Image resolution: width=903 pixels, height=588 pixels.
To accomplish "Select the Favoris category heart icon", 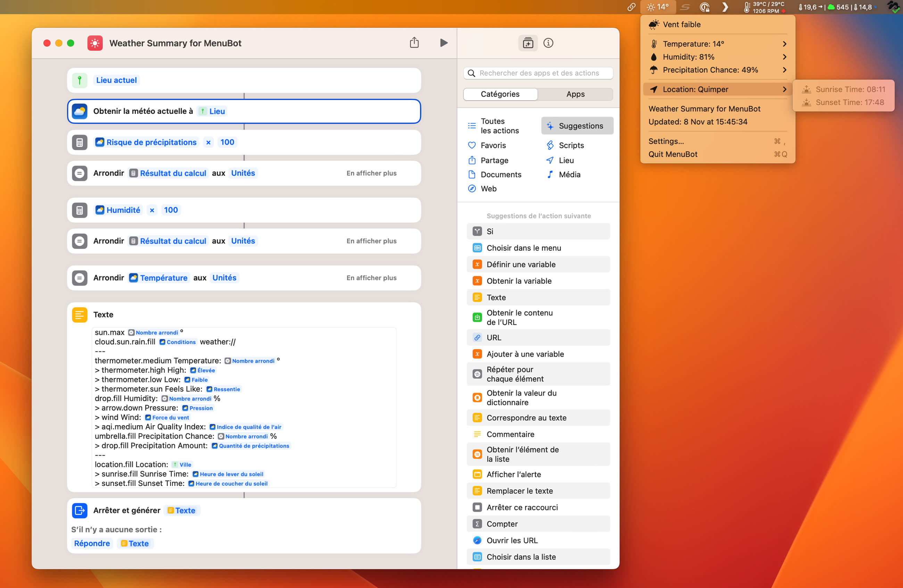I will (472, 145).
